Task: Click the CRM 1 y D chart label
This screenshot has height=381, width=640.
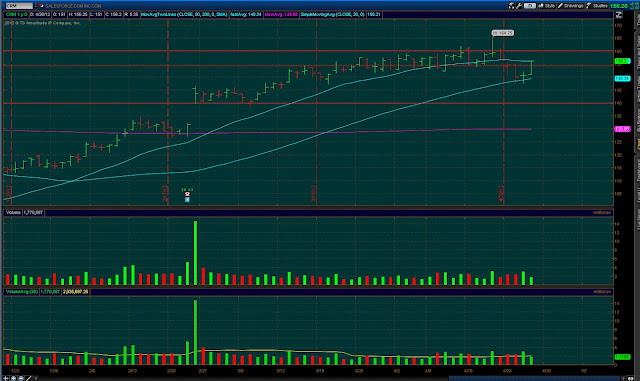Action: [x=16, y=14]
